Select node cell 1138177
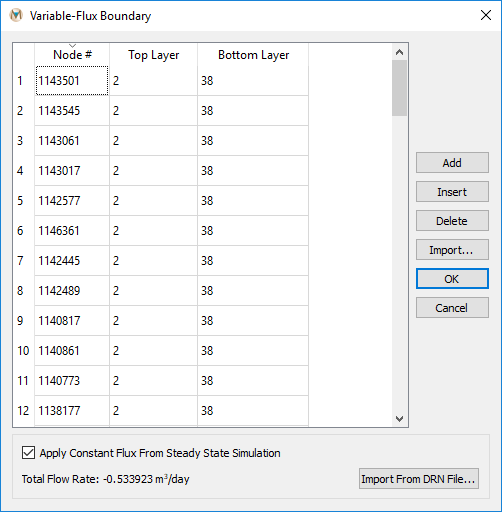This screenshot has width=502, height=512. [x=72, y=411]
